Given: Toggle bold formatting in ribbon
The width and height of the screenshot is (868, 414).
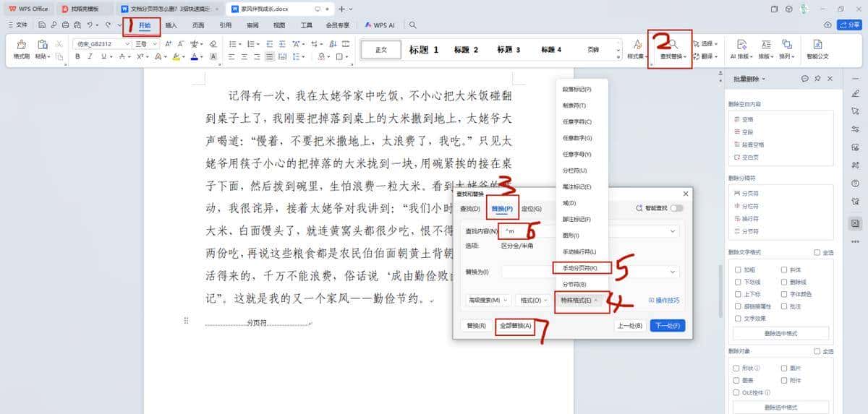Looking at the screenshot, I should (x=77, y=56).
